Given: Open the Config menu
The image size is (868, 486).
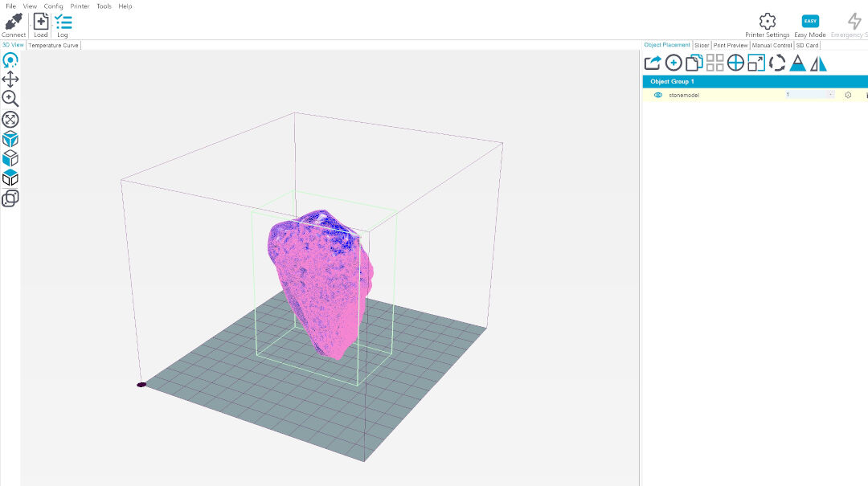Looking at the screenshot, I should tap(54, 6).
